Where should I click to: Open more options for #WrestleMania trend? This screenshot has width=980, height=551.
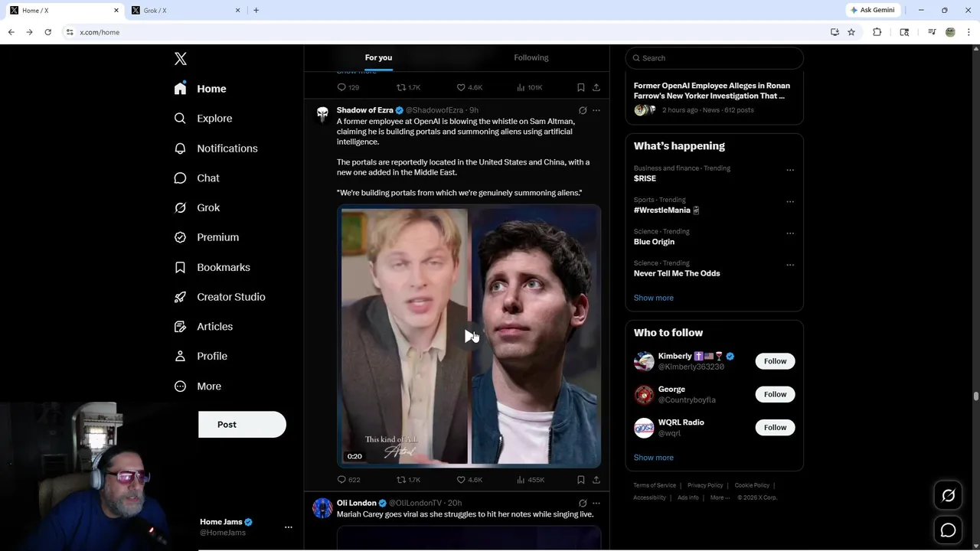click(790, 202)
